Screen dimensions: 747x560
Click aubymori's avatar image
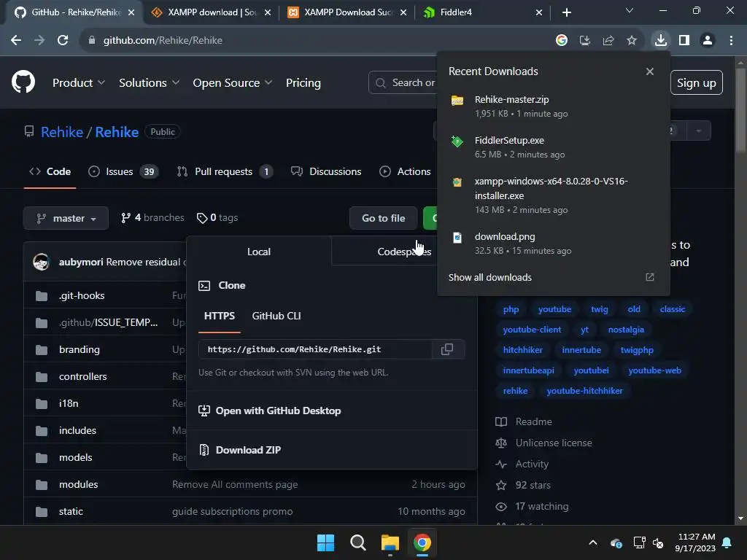pyautogui.click(x=42, y=262)
